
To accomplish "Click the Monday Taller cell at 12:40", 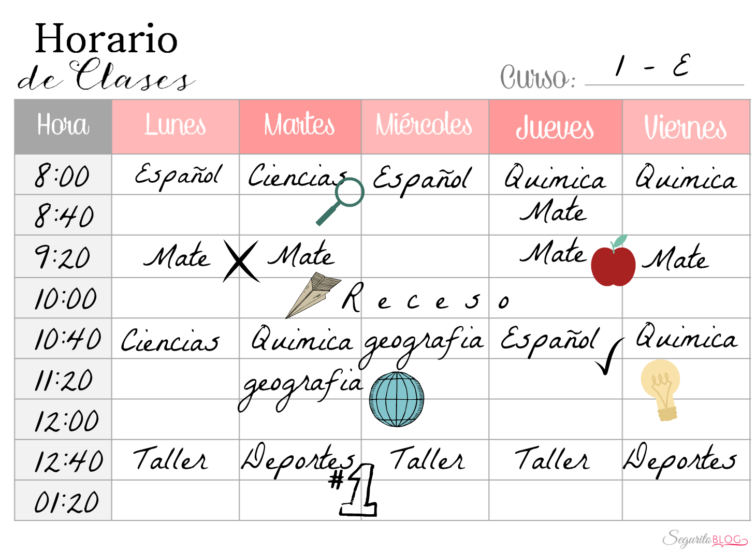I will tap(176, 460).
